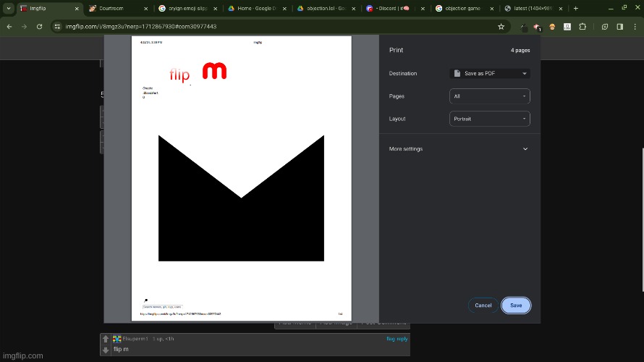Close the Courtroom tab

click(x=145, y=8)
